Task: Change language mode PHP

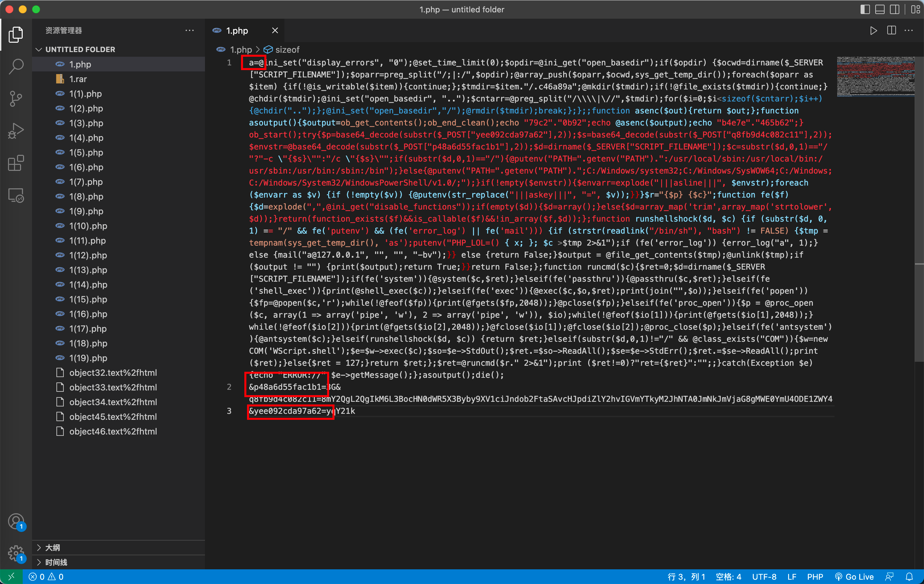Action: click(x=815, y=576)
